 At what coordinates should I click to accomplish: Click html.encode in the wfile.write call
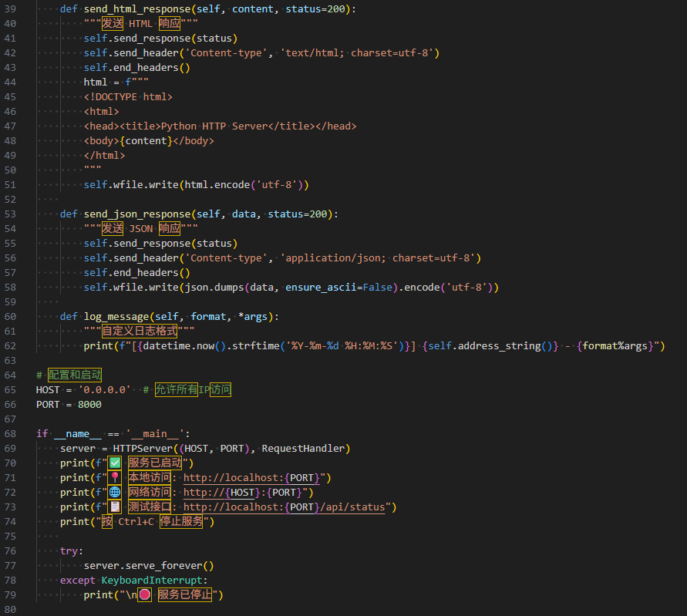[217, 185]
